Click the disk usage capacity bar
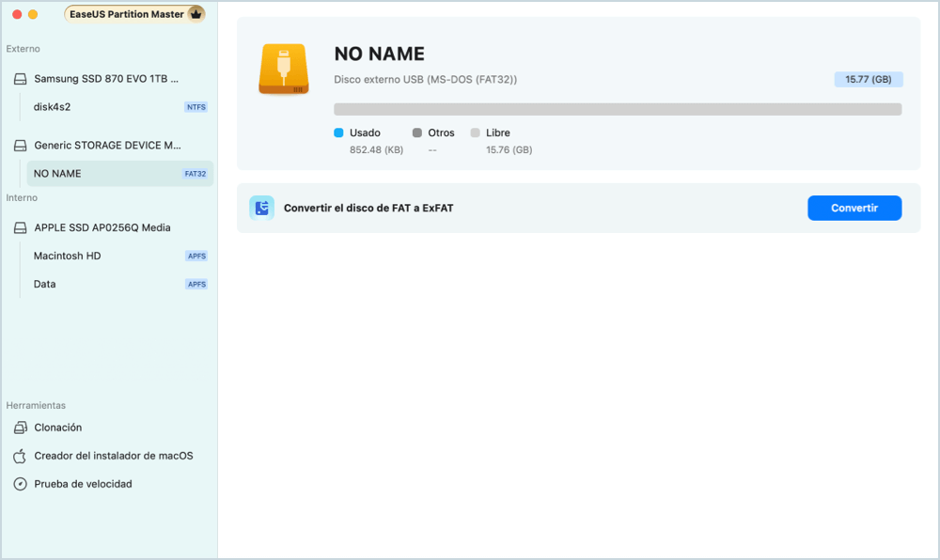The width and height of the screenshot is (940, 560). (618, 109)
